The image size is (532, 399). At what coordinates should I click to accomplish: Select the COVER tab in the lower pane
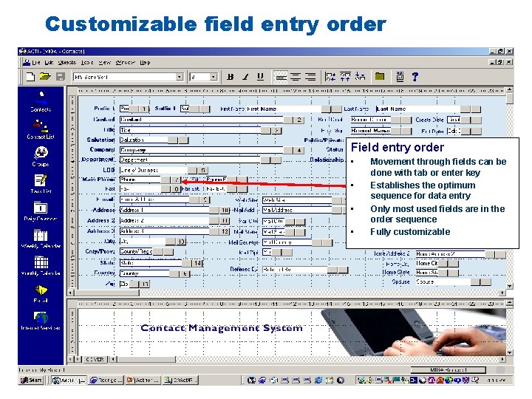(x=95, y=359)
